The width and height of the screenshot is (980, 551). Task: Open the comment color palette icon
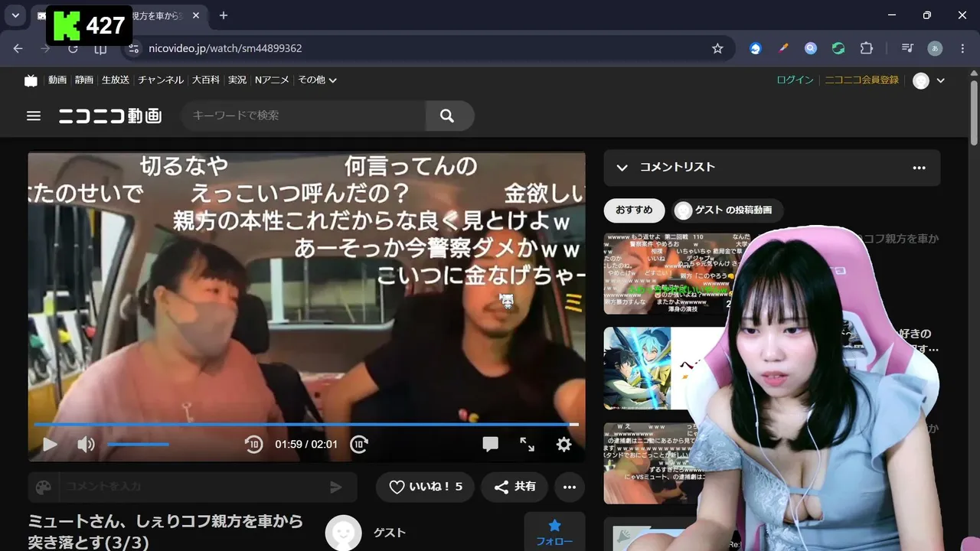point(44,487)
